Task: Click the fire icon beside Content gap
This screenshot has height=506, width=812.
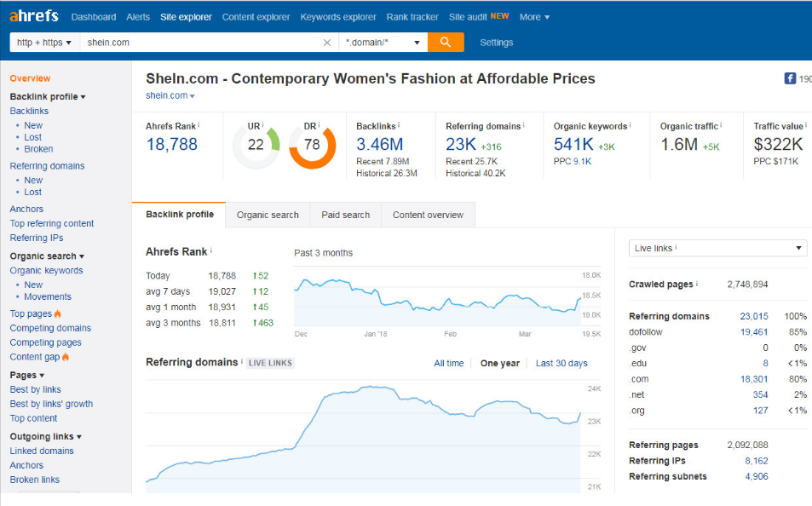Action: coord(66,357)
